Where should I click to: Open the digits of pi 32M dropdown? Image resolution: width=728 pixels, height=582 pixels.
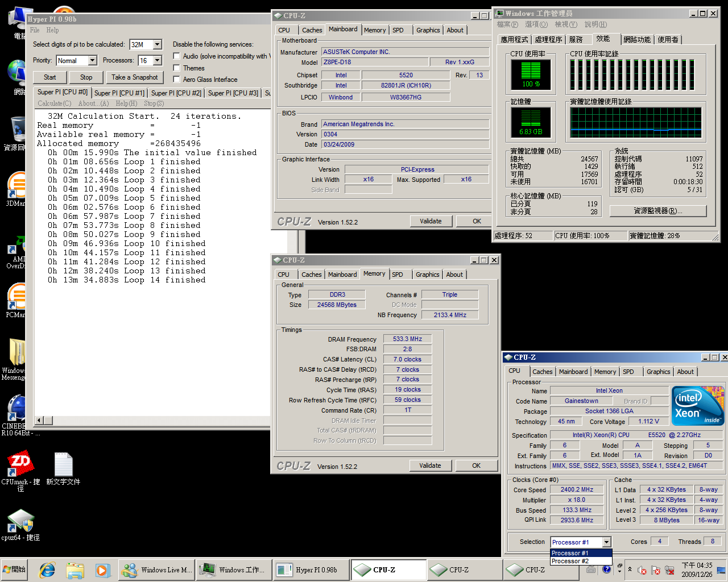click(158, 44)
